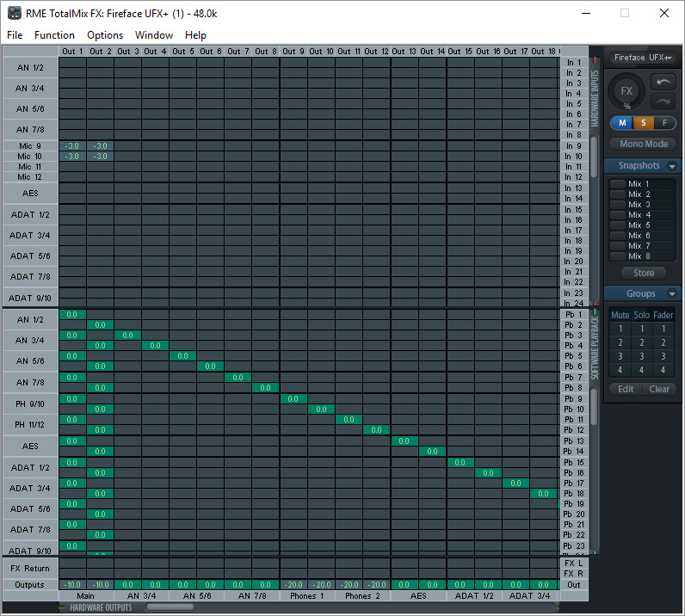Toggle global Solo with the S button
The height and width of the screenshot is (616, 685).
pos(643,123)
